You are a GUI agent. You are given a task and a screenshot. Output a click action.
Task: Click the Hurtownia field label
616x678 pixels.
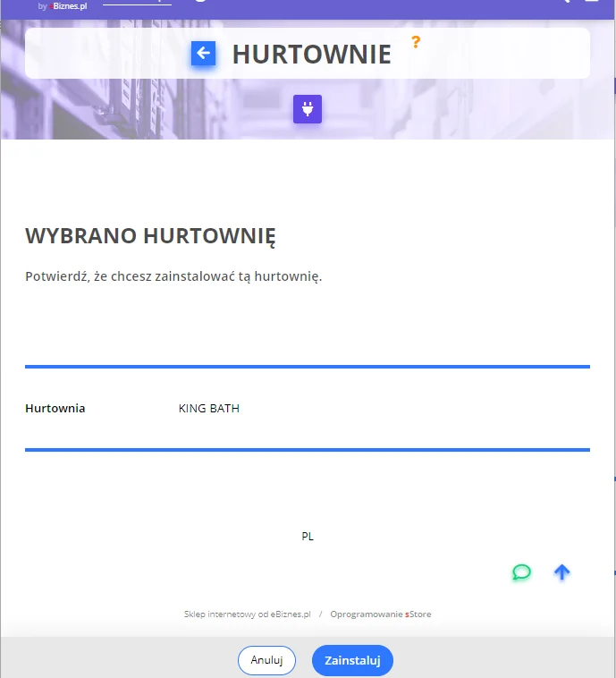[x=55, y=408]
